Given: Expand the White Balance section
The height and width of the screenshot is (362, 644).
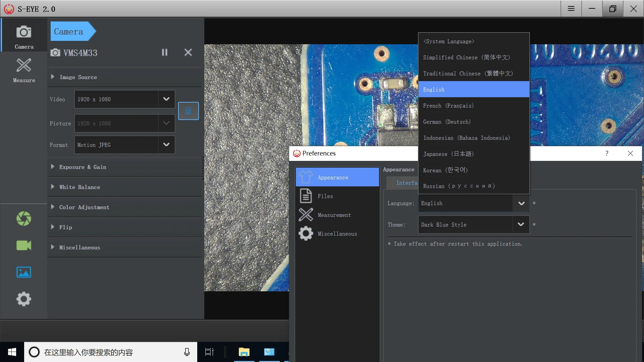Looking at the screenshot, I should pos(79,187).
